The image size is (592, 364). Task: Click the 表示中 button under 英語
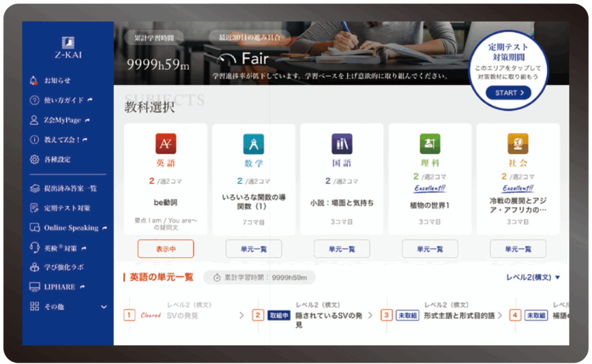coord(165,249)
